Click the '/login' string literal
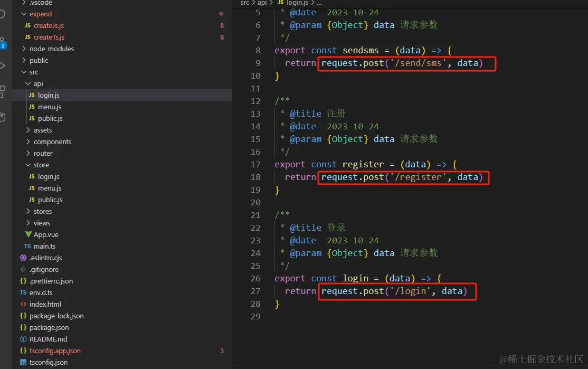This screenshot has height=369, width=588. 410,291
